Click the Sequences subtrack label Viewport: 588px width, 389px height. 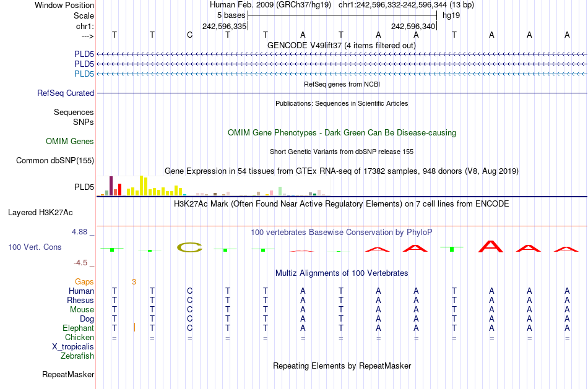(74, 112)
